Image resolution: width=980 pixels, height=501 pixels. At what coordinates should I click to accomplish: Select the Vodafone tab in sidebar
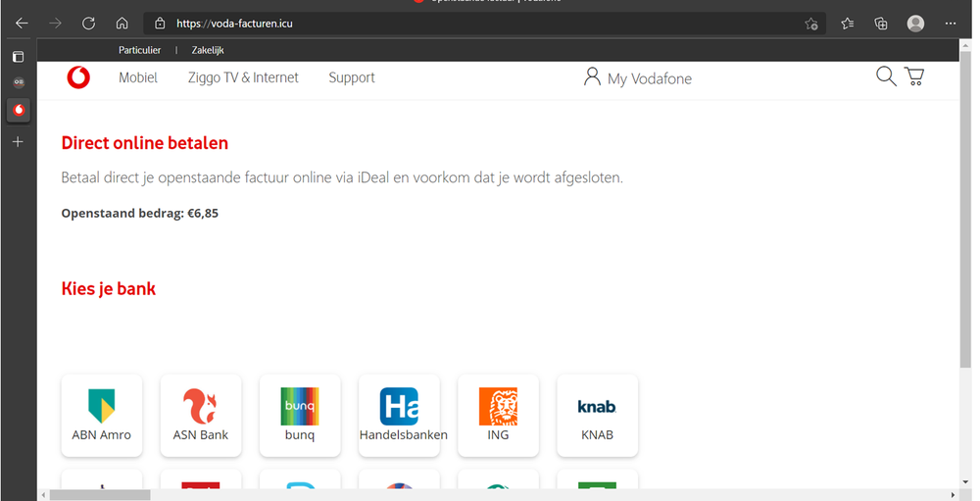(x=19, y=110)
